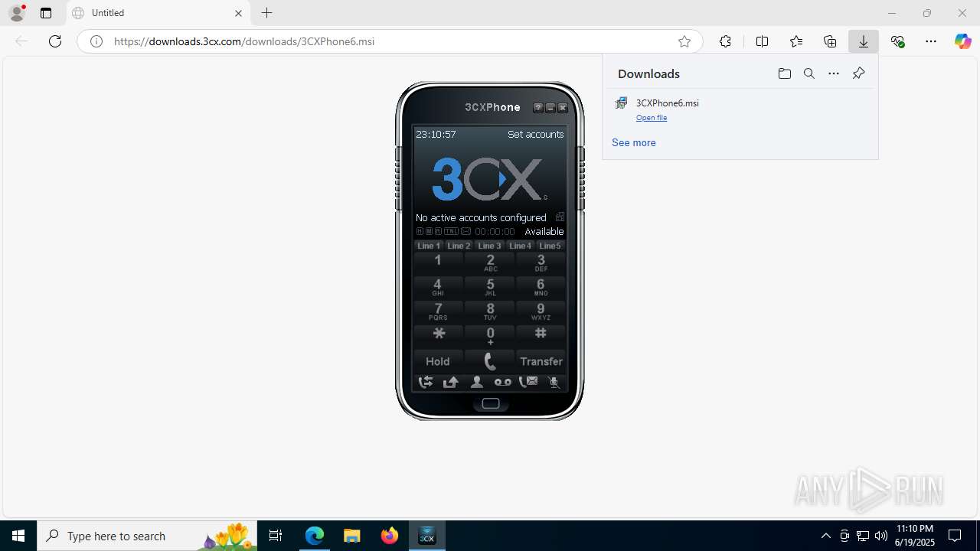Open a new browser tab
The image size is (980, 551).
(266, 13)
